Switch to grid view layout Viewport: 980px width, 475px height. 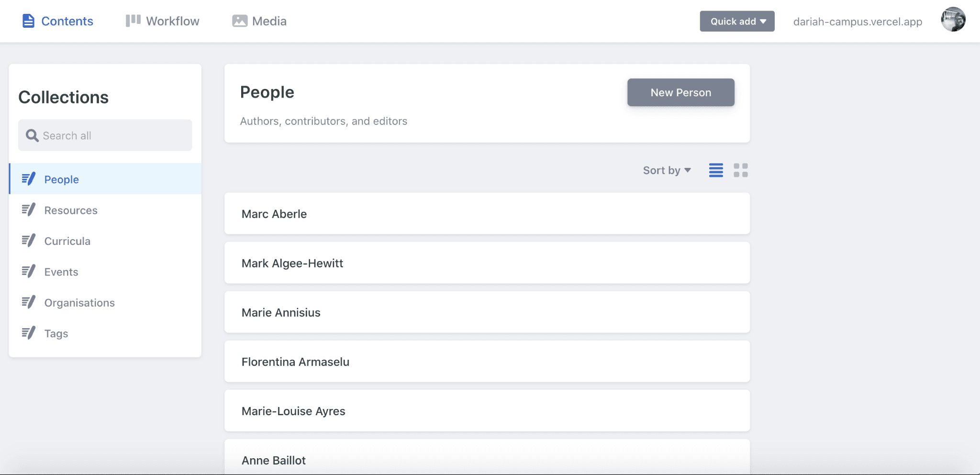point(740,170)
